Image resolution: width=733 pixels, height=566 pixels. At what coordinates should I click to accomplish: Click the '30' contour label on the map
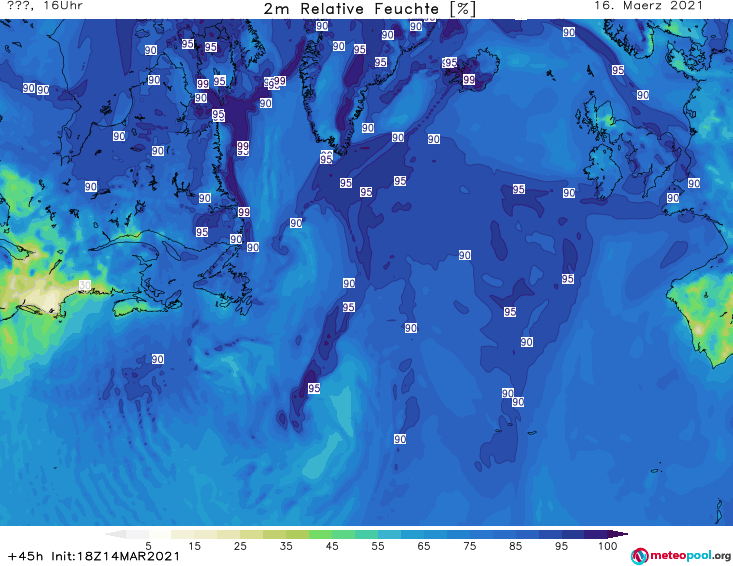pyautogui.click(x=85, y=285)
